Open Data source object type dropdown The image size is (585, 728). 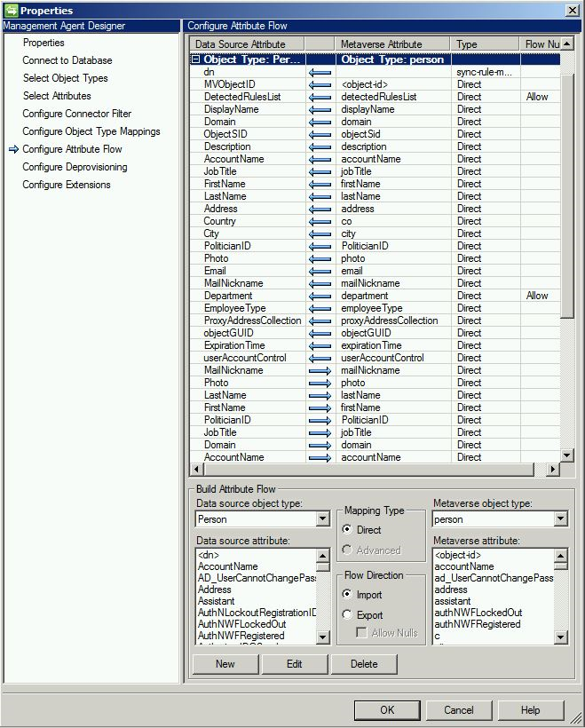322,519
